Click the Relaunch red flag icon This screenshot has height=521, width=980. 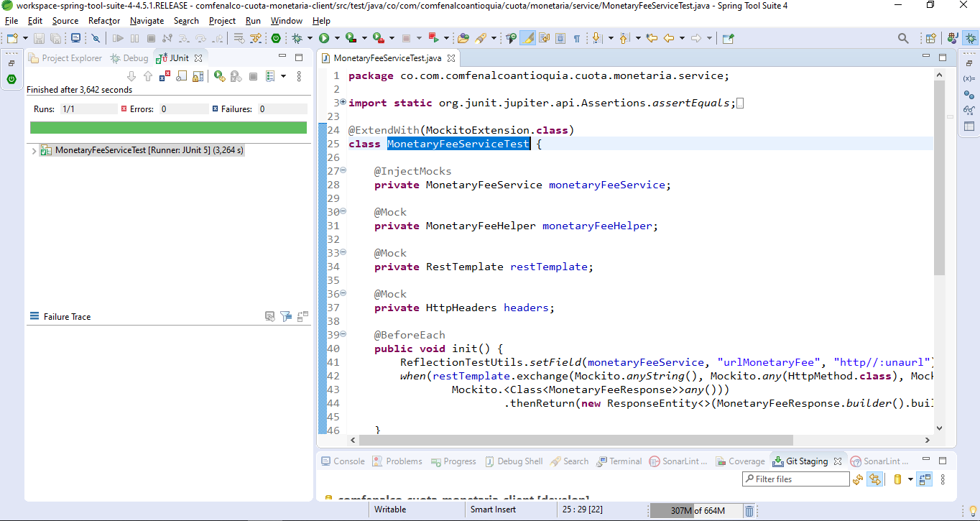click(x=434, y=38)
